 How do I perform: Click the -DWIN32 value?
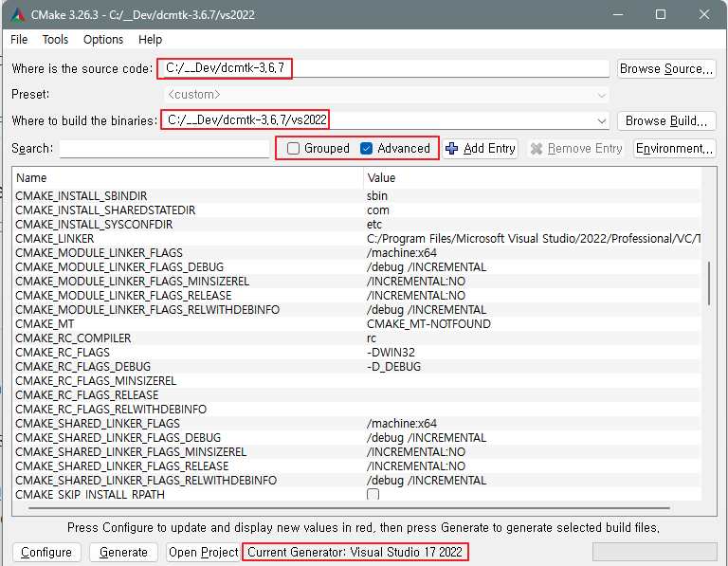[x=391, y=353]
